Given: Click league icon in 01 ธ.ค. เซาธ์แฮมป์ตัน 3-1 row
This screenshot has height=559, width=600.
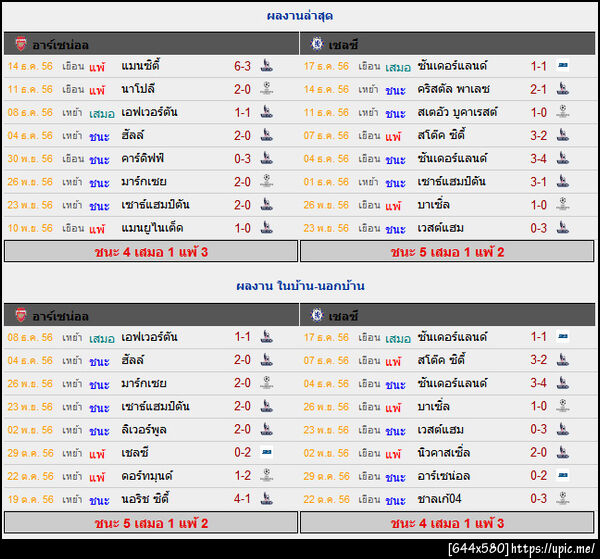Looking at the screenshot, I should click(562, 181).
